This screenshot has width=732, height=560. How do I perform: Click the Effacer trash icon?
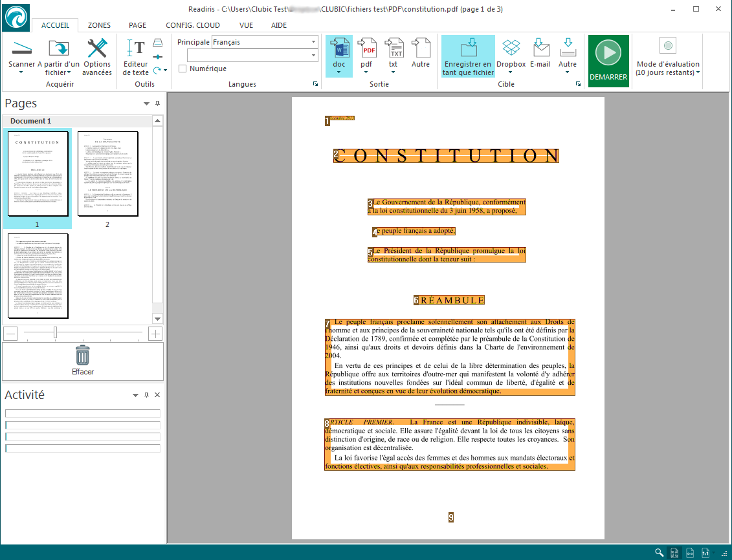[x=83, y=356]
